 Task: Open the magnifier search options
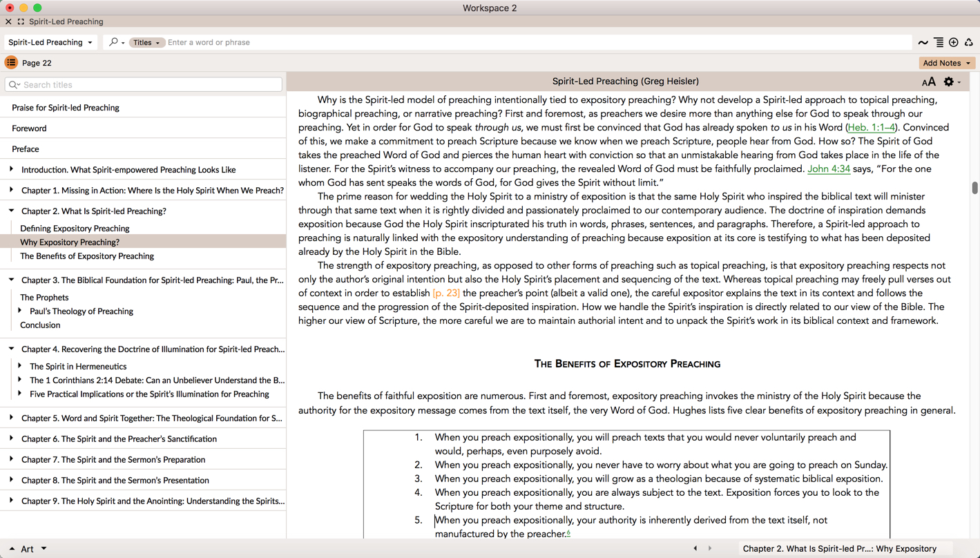117,42
